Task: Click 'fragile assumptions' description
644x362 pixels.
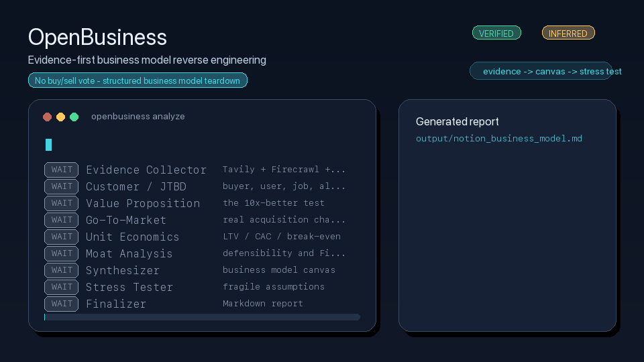Action: (x=274, y=286)
